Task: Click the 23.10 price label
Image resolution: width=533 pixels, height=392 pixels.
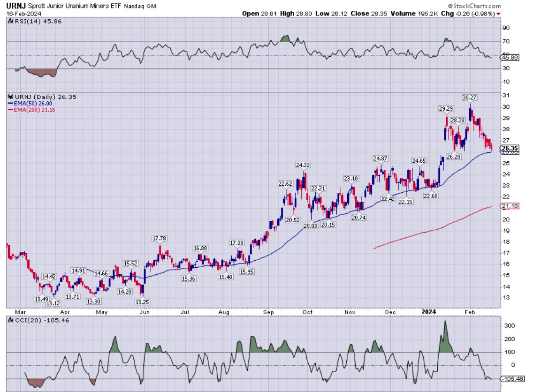Action: tap(351, 178)
